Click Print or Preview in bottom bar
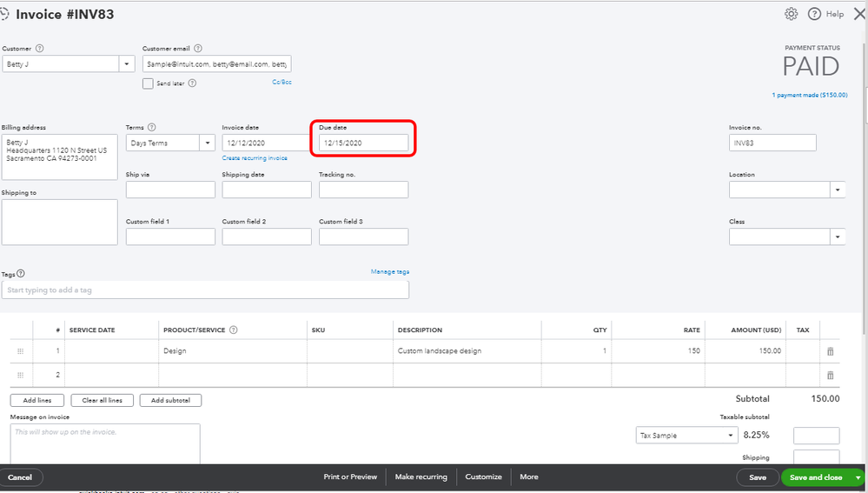868x493 pixels. [350, 476]
